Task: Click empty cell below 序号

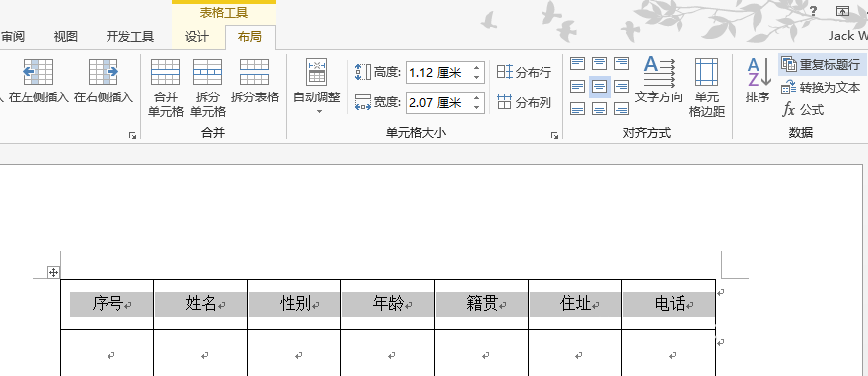Action: click(107, 353)
